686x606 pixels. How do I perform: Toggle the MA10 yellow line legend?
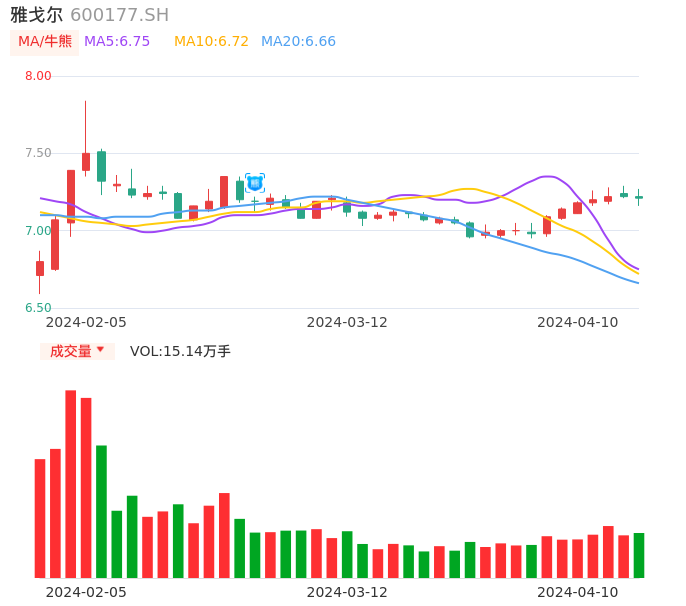(211, 42)
